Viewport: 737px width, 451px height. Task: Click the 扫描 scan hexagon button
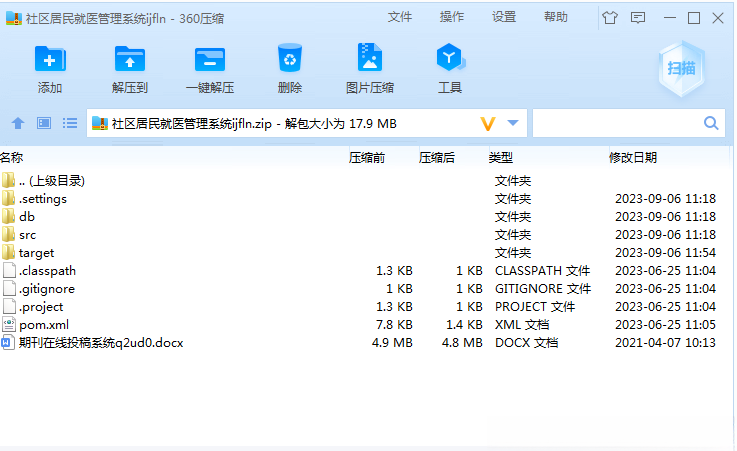click(x=682, y=69)
